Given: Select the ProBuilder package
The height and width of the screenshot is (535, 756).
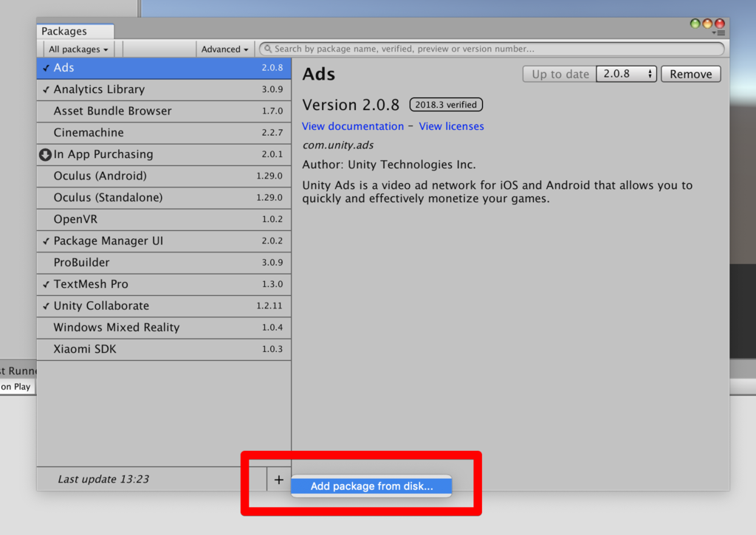Looking at the screenshot, I should pos(164,263).
